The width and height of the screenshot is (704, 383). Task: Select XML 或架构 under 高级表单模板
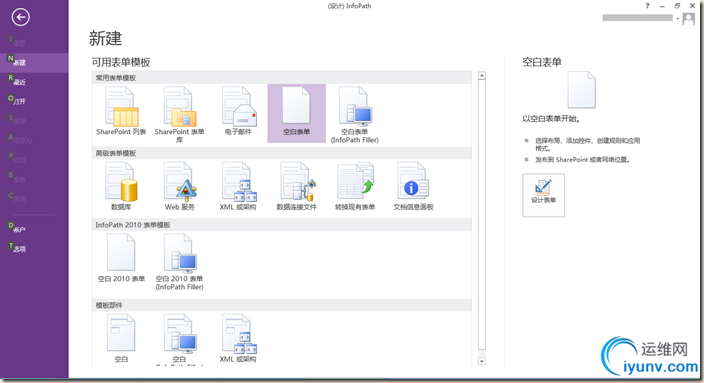pos(238,186)
